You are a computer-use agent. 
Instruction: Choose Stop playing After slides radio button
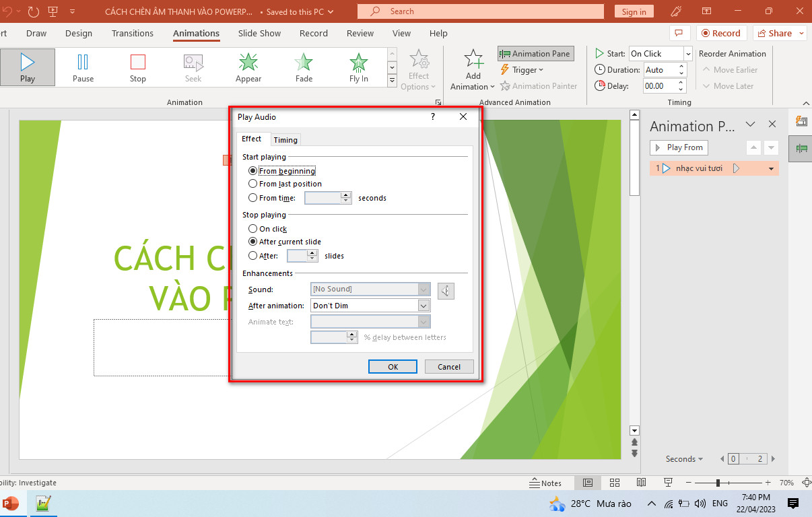[x=252, y=256]
